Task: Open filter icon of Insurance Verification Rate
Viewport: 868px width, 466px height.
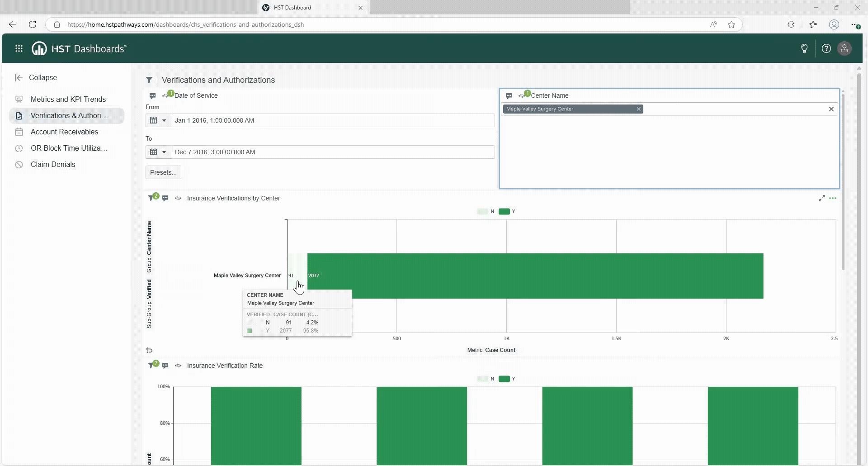Action: point(151,366)
